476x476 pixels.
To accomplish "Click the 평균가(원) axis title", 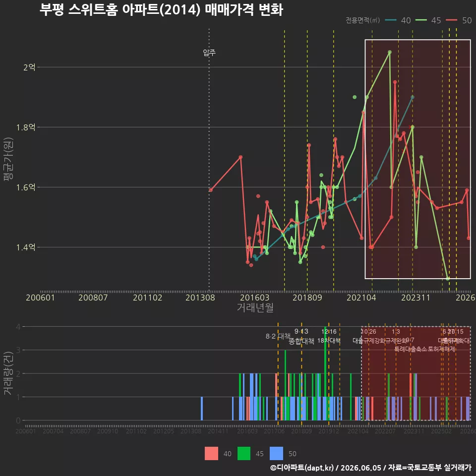I will tap(8, 159).
